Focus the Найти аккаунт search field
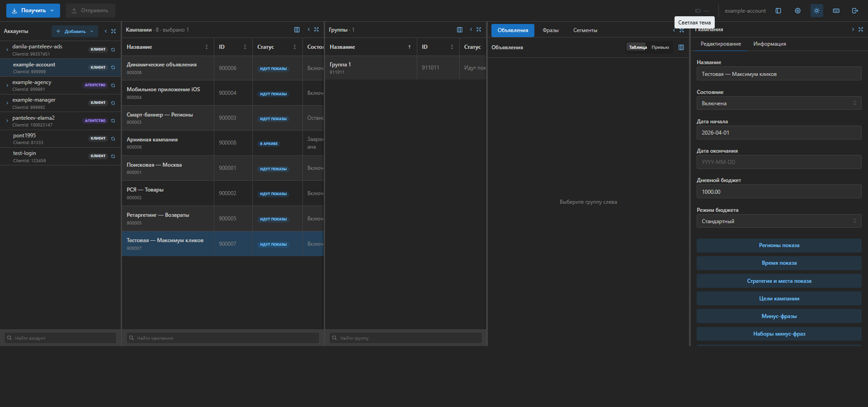 (60, 338)
